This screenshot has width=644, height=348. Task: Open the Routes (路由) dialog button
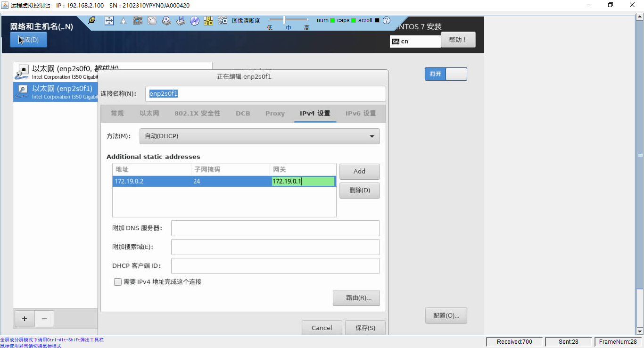(356, 298)
